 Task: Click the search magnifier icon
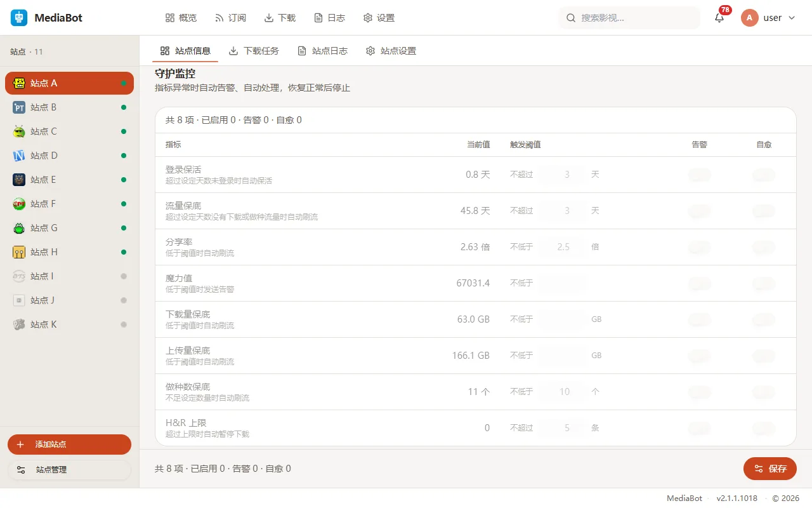tap(571, 18)
